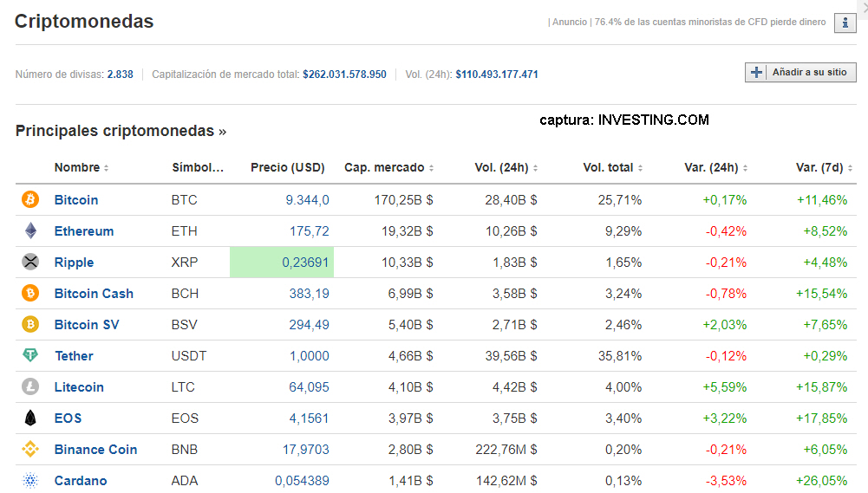Sort by Cap. mercado column header
868x493 pixels.
(388, 168)
